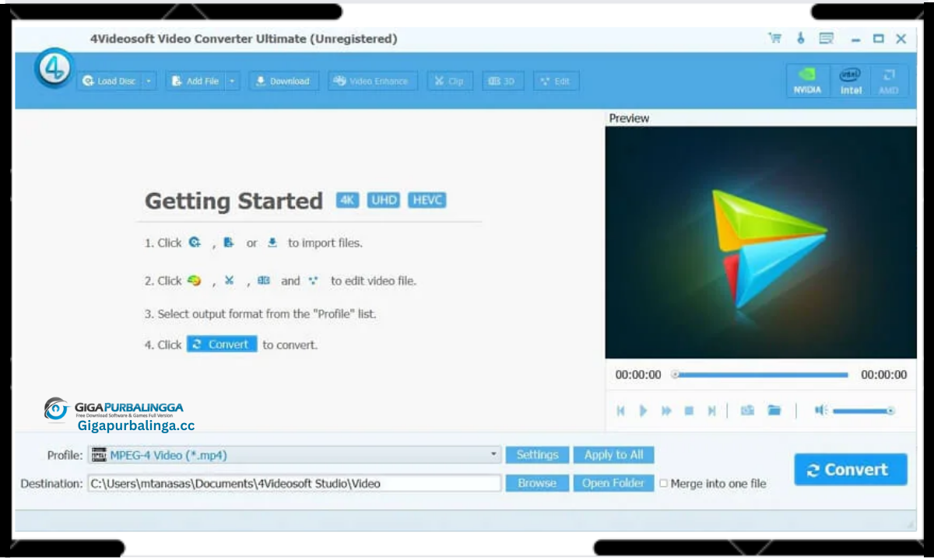Click the 4Videosoft round logo
The image size is (934, 560).
54,68
